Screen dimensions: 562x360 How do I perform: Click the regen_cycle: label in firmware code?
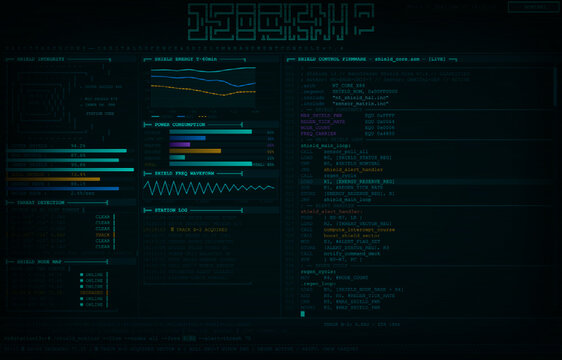coord(318,272)
